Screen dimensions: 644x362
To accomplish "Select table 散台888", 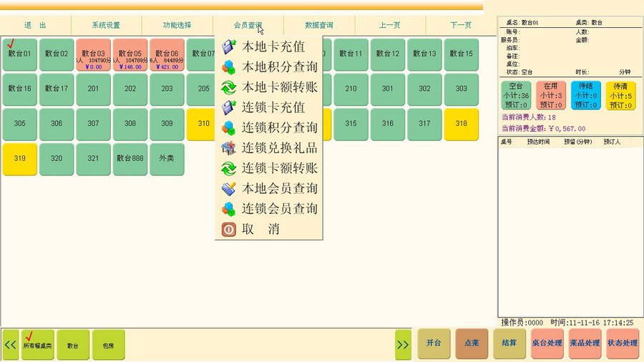I will (x=130, y=159).
